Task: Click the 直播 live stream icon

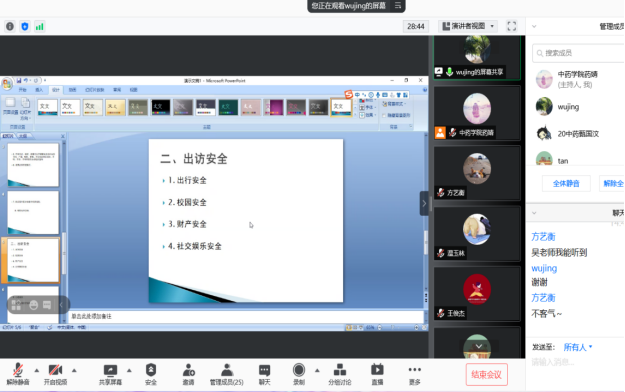Action: 377,370
